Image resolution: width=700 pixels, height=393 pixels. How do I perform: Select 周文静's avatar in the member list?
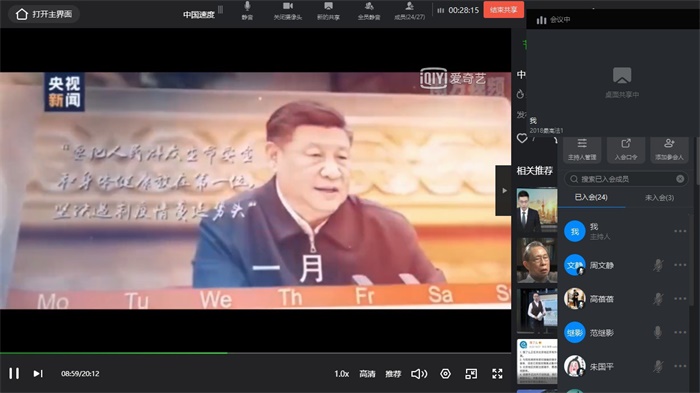pyautogui.click(x=575, y=265)
